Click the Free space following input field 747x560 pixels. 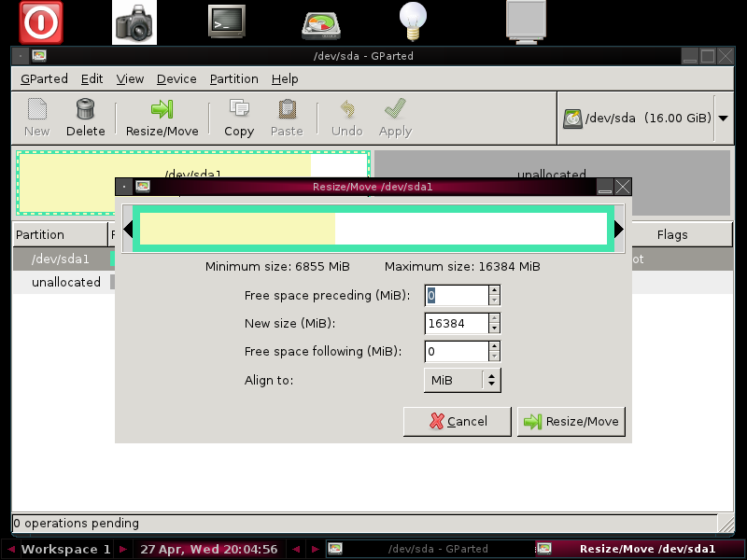[456, 352]
